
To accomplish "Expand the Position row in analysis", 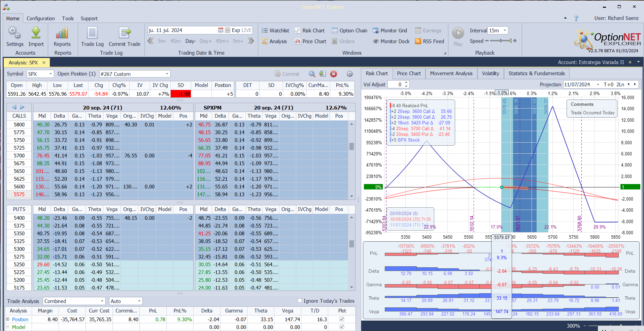I will (8, 319).
